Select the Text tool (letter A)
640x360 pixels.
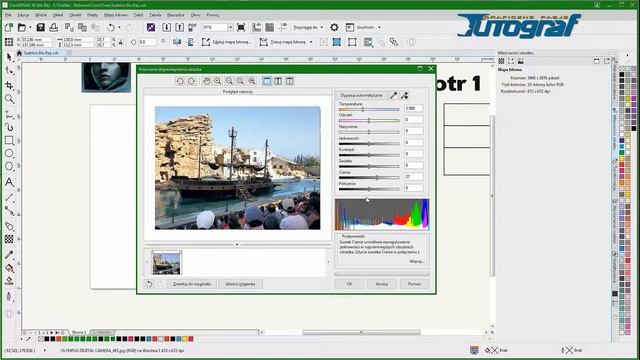coord(9,182)
